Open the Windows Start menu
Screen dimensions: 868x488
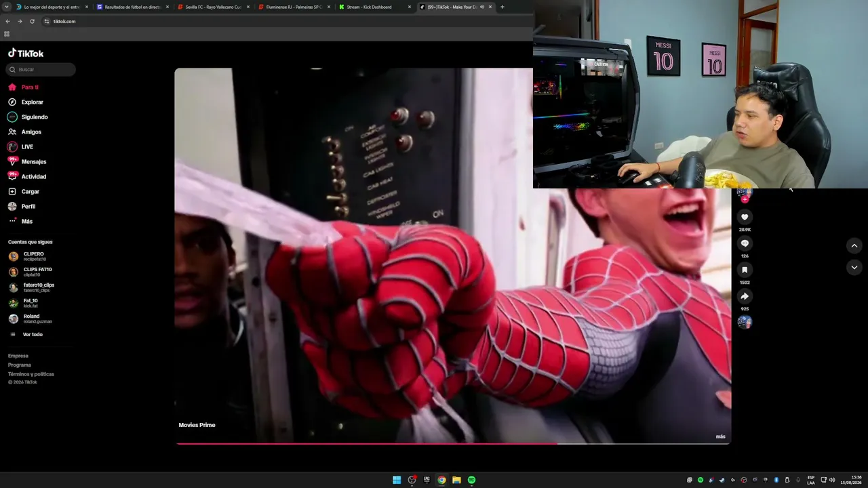[397, 480]
